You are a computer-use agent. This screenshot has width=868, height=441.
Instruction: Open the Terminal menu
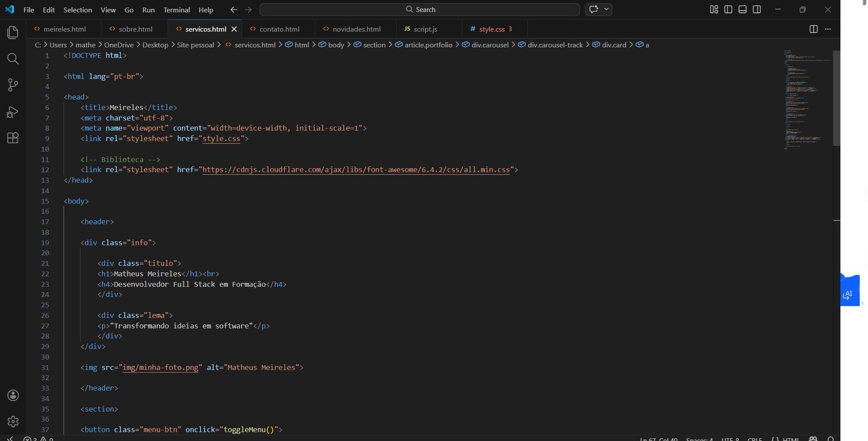pos(176,10)
